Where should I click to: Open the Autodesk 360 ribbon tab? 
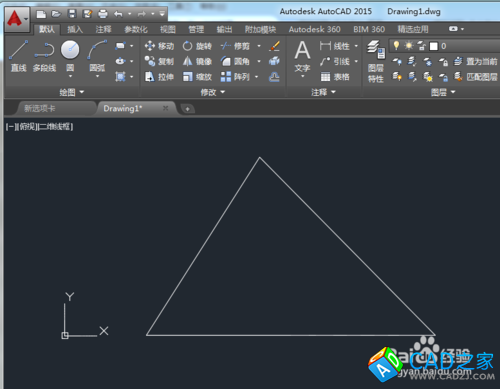tap(314, 29)
